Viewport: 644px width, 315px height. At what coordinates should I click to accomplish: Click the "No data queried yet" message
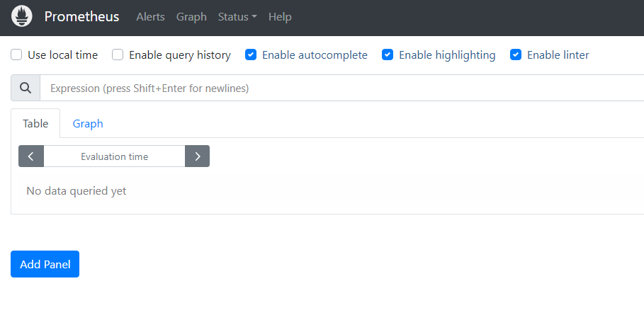[x=77, y=190]
